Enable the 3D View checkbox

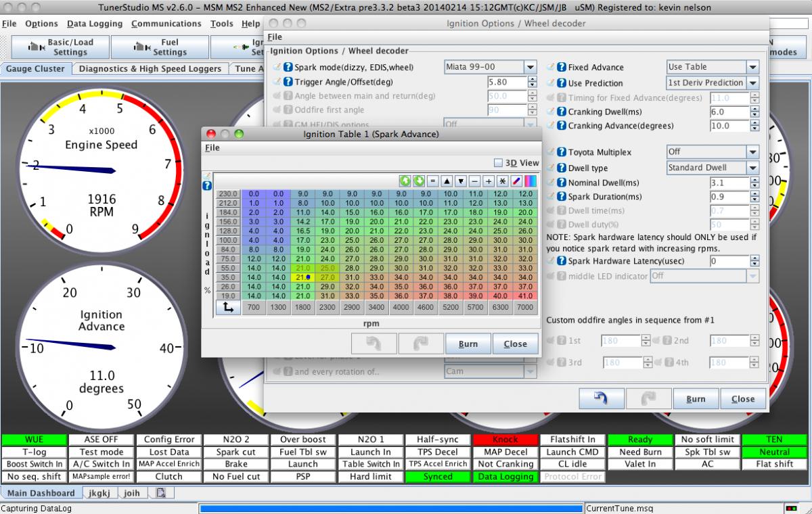[x=499, y=163]
